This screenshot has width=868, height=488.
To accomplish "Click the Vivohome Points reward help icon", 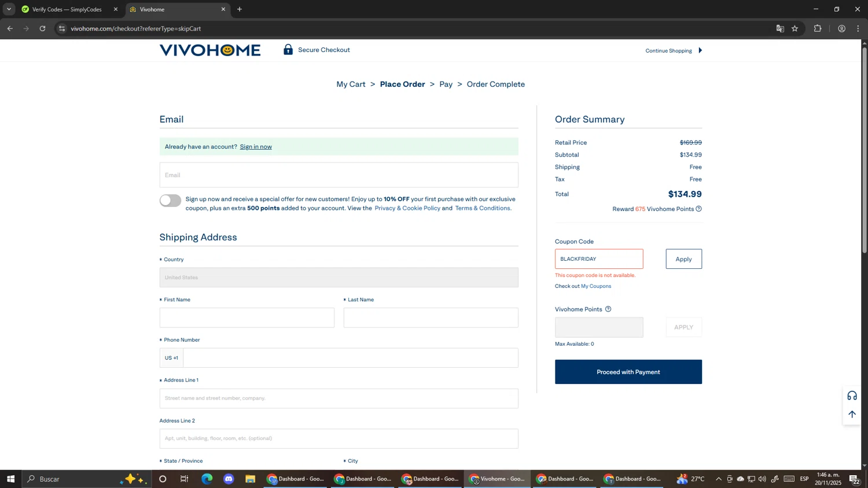I will point(698,209).
